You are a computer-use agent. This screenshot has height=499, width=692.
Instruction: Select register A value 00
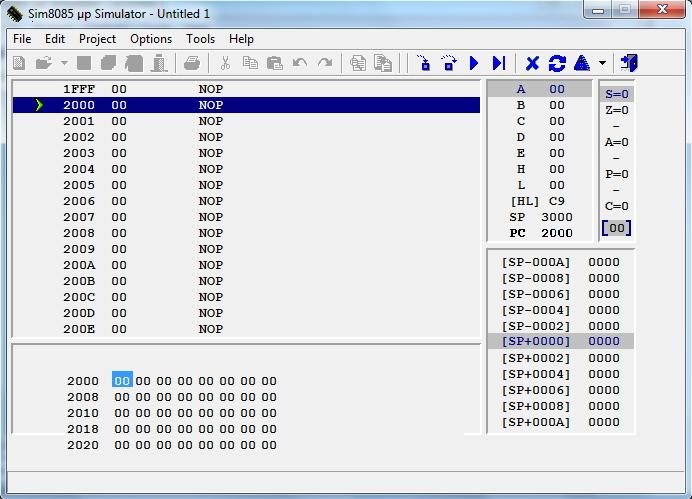[557, 89]
